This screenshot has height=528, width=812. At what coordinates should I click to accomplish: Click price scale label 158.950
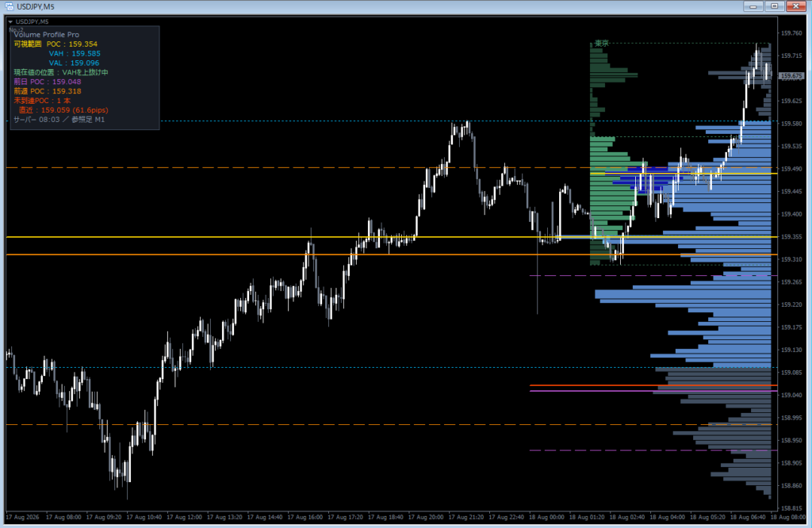pyautogui.click(x=791, y=441)
